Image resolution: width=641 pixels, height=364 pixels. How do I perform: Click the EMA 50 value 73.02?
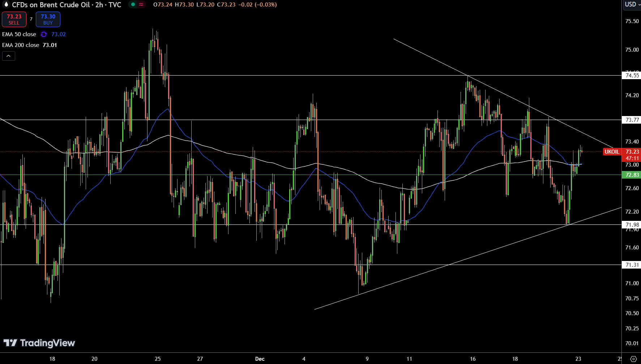(59, 34)
